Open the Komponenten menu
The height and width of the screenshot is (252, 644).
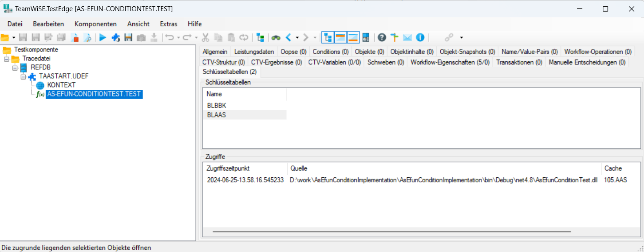point(95,24)
